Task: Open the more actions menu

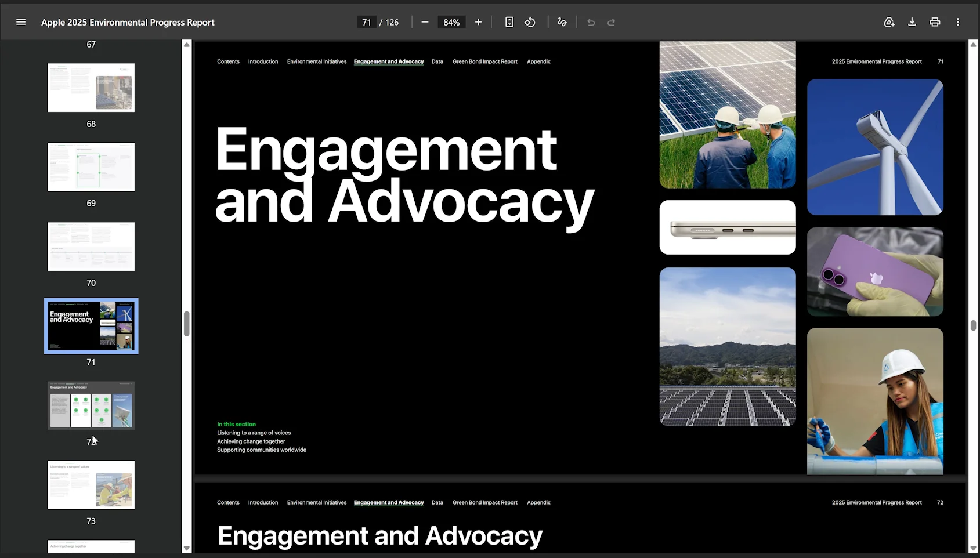Action: (958, 22)
